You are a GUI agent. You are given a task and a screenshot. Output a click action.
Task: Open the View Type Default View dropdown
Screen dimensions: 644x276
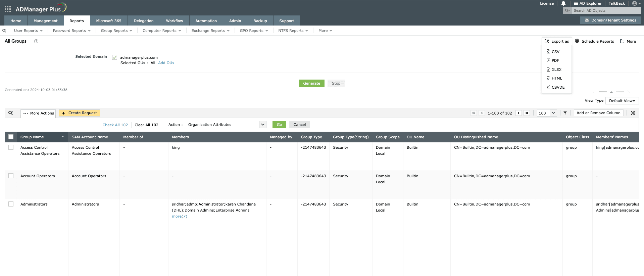(622, 101)
